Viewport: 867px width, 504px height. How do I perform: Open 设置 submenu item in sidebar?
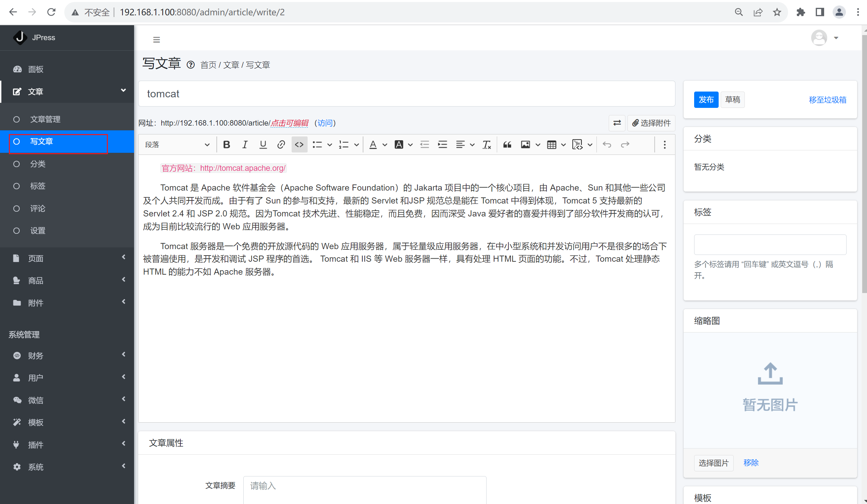tap(67, 230)
